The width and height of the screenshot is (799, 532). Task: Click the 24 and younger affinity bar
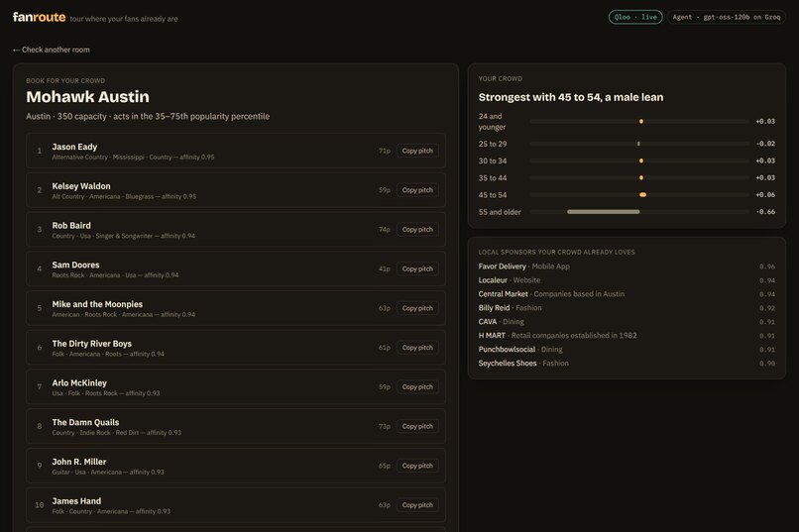639,121
